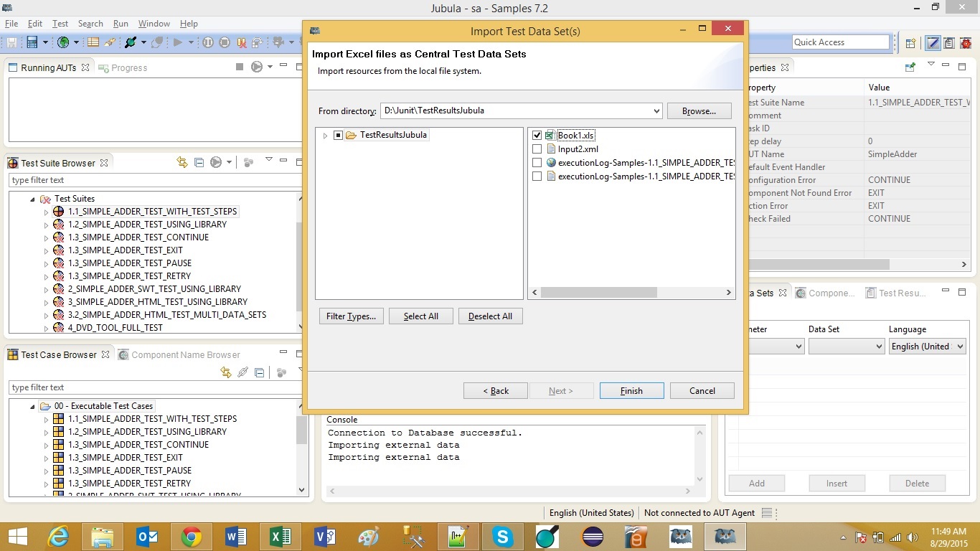Open Internet Explorer from the taskbar

coord(58,537)
